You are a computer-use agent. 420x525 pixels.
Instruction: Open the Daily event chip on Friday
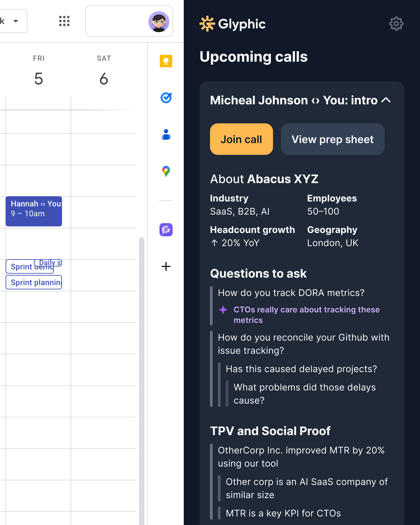click(49, 262)
